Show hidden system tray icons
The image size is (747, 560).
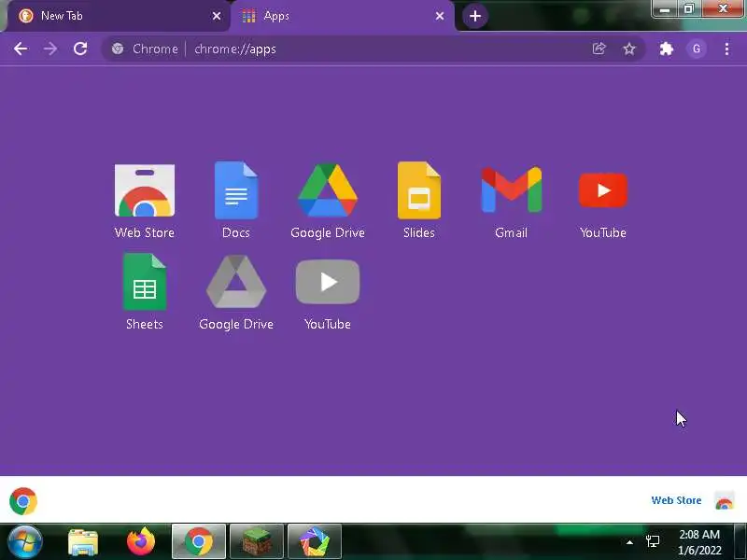pyautogui.click(x=629, y=542)
